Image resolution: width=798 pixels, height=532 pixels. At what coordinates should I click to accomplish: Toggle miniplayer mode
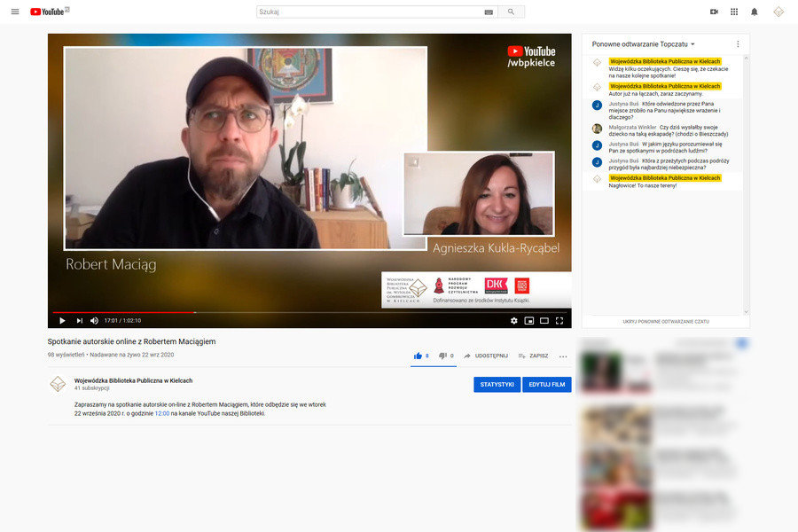(529, 320)
